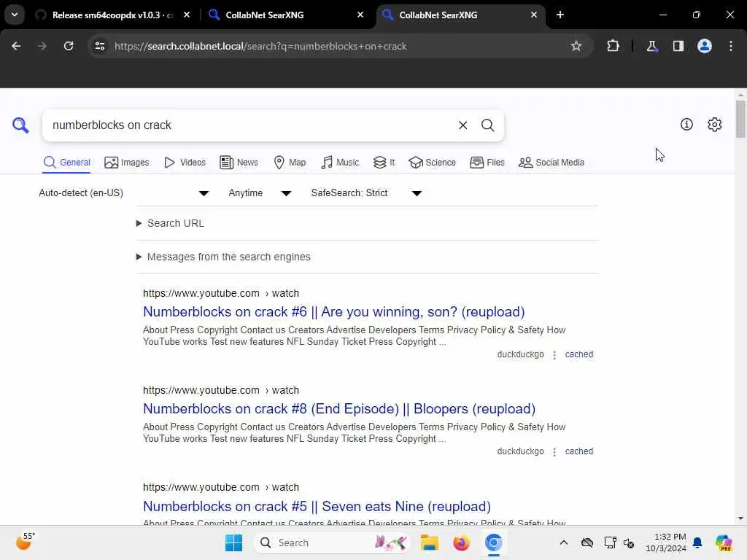The height and width of the screenshot is (560, 747).
Task: Switch to the News category tab
Action: point(239,163)
